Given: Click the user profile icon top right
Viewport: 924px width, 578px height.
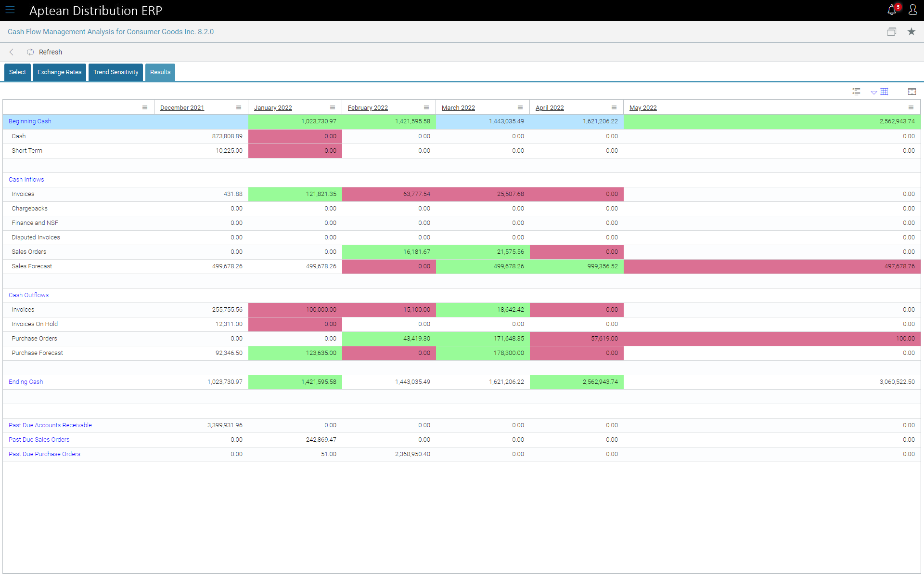Looking at the screenshot, I should click(x=913, y=10).
